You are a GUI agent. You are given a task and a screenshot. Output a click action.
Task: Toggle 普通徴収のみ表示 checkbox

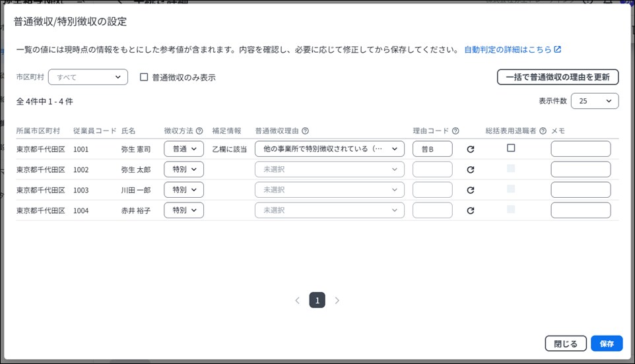point(144,77)
